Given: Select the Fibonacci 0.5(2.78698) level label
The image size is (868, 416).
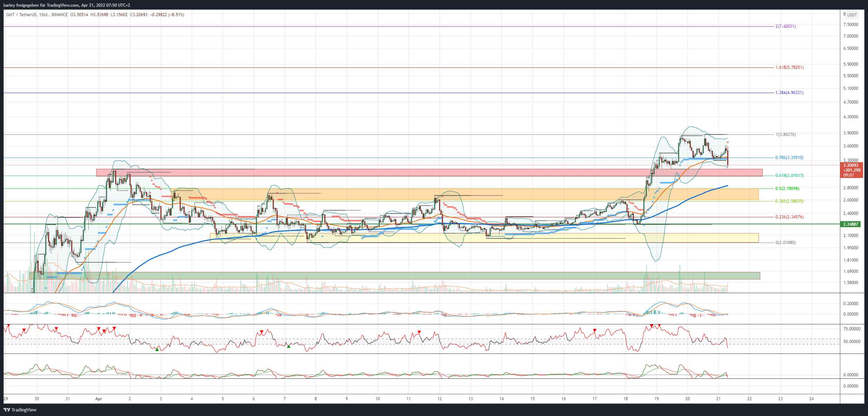Looking at the screenshot, I should point(787,189).
